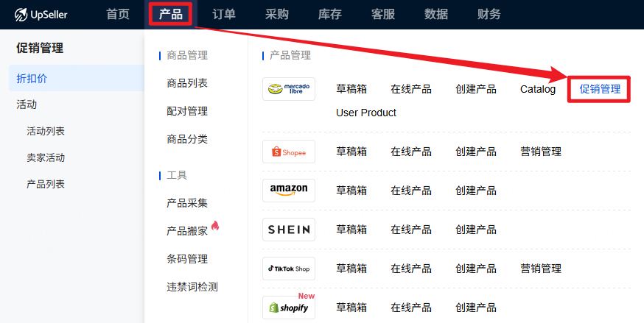Expand 活动 section in the sidebar

coord(27,104)
